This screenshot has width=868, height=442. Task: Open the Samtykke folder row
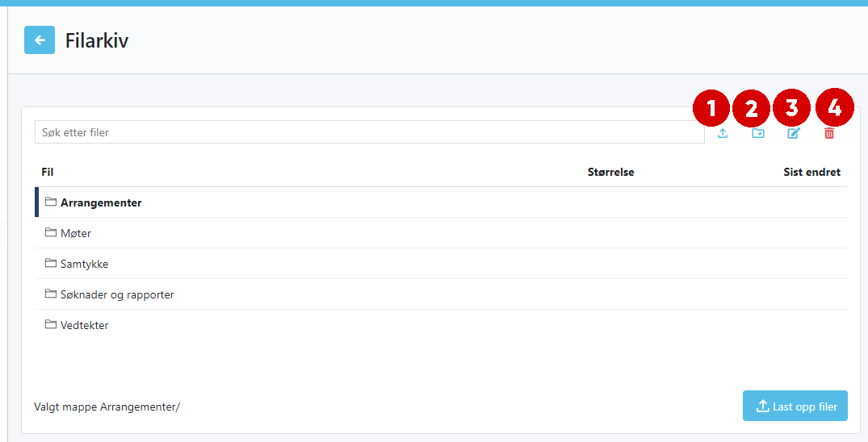84,264
